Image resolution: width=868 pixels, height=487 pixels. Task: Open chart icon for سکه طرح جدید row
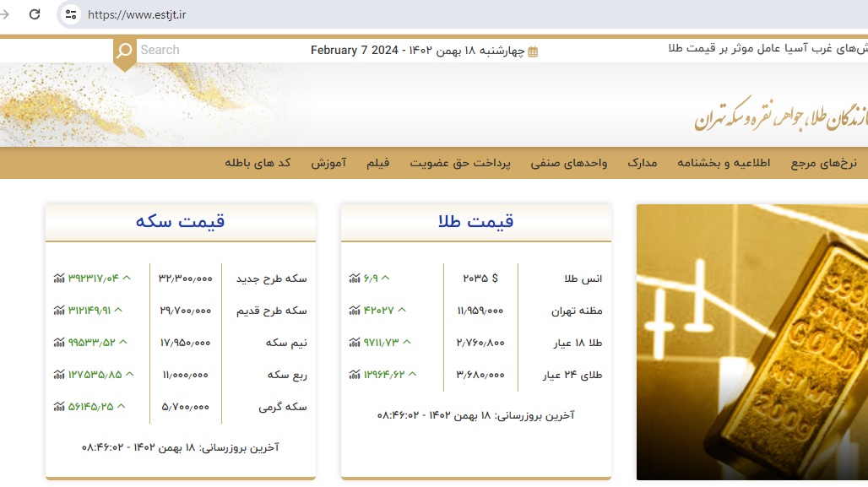(x=59, y=279)
